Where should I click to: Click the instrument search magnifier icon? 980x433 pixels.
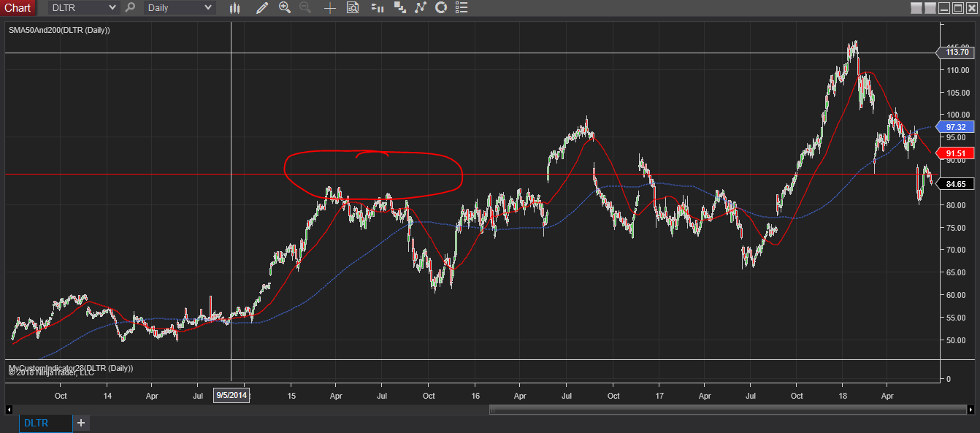(x=130, y=7)
